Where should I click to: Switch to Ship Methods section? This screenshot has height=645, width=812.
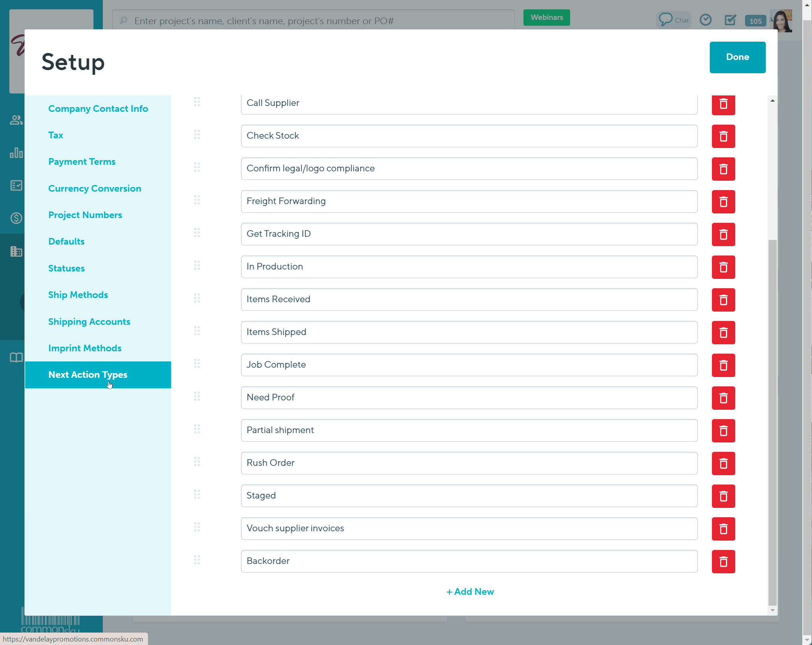78,295
